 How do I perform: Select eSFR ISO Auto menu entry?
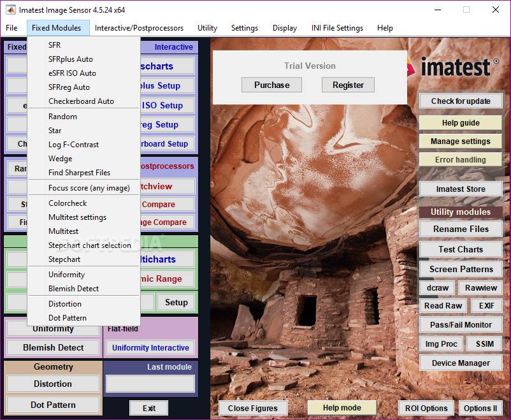[x=84, y=73]
